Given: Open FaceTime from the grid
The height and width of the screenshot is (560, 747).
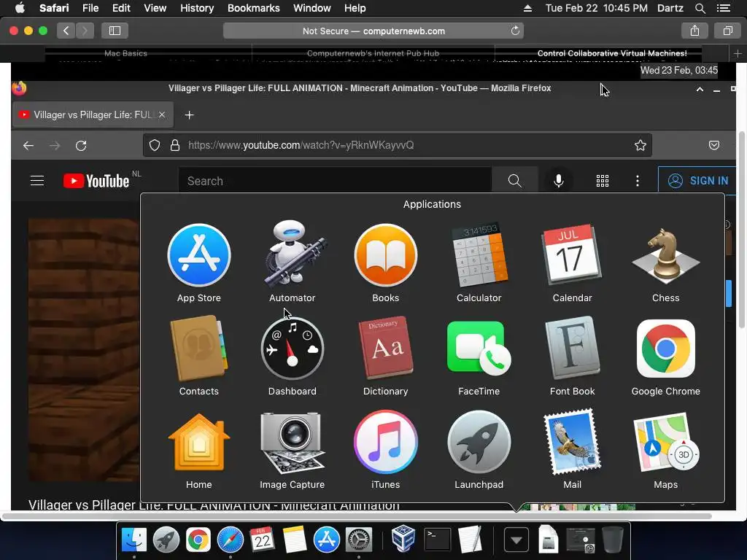Looking at the screenshot, I should [x=479, y=349].
